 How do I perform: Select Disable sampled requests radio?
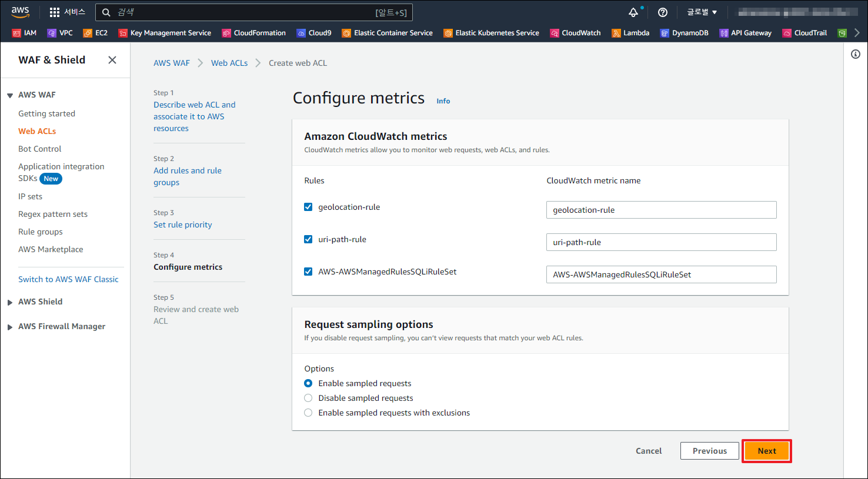pos(308,398)
